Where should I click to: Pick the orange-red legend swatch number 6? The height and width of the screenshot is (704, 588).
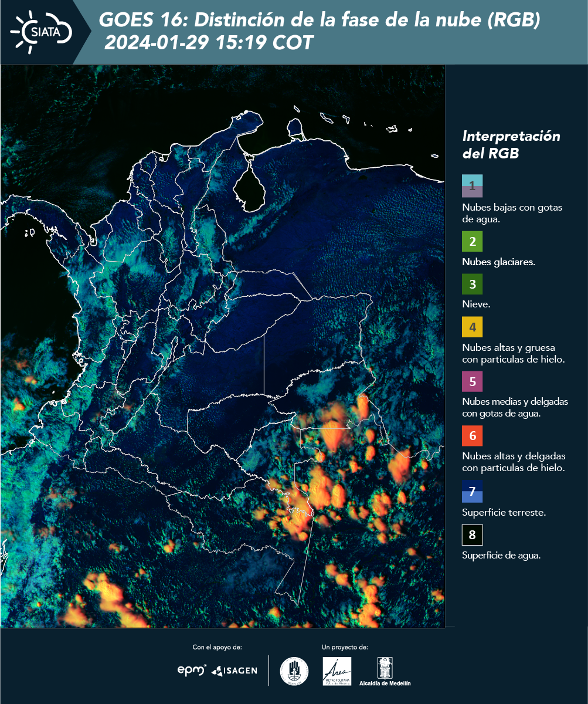472,436
